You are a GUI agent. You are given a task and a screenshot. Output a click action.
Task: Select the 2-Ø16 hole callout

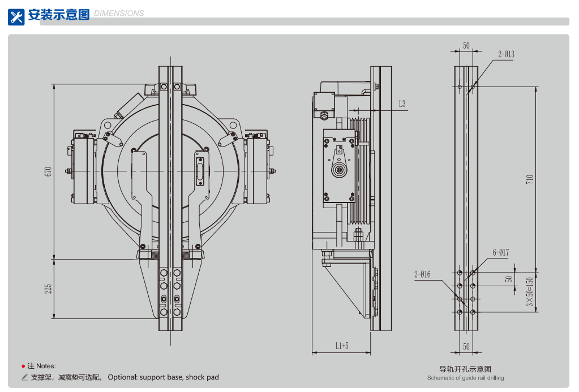point(422,275)
